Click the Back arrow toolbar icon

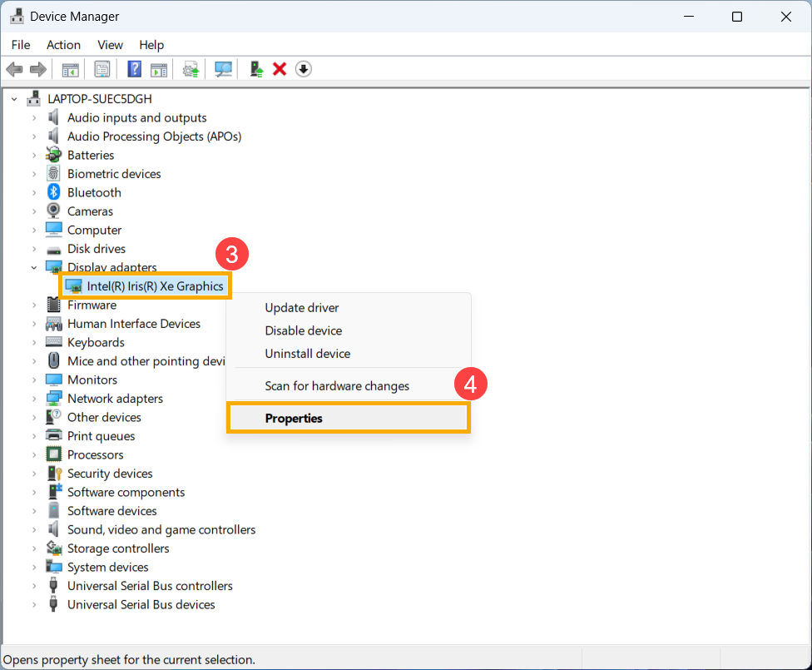tap(14, 69)
